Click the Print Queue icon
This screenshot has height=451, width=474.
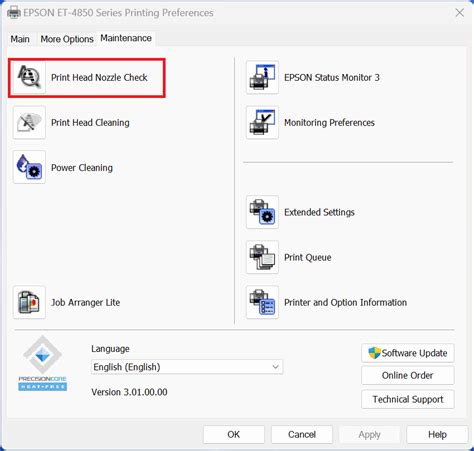point(262,257)
